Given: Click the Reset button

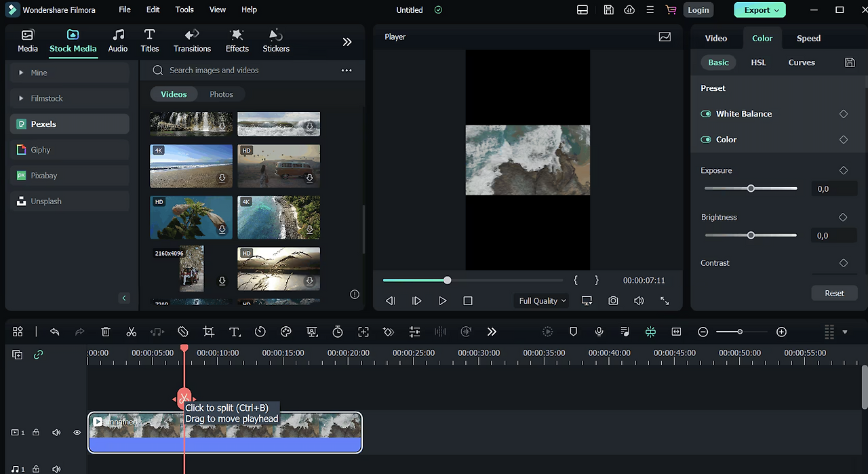Looking at the screenshot, I should point(834,293).
